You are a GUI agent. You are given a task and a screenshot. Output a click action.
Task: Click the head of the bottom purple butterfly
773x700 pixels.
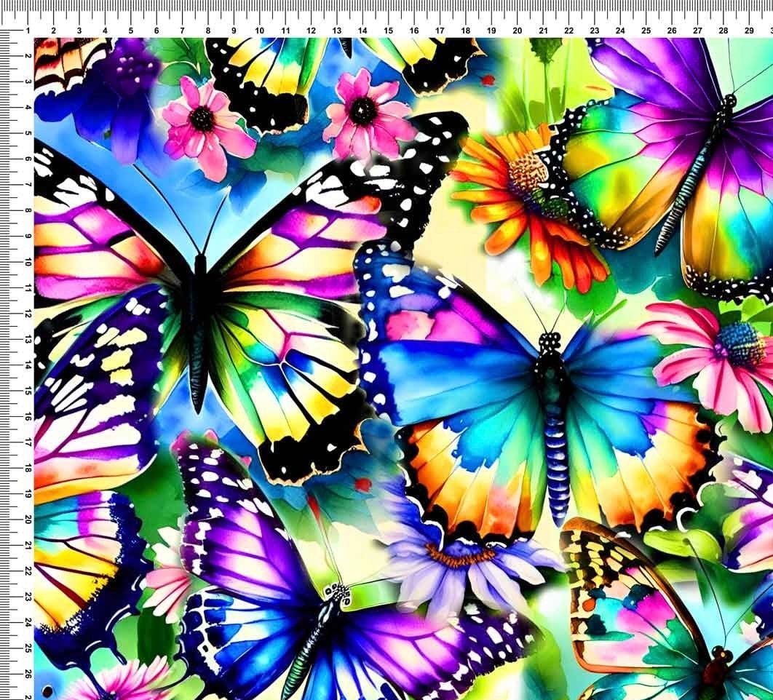point(336,592)
